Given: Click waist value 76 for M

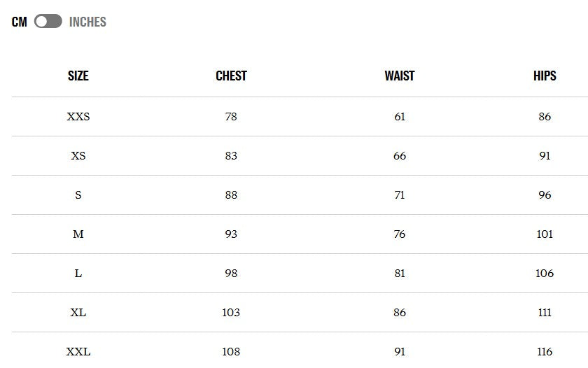Looking at the screenshot, I should (x=400, y=234).
